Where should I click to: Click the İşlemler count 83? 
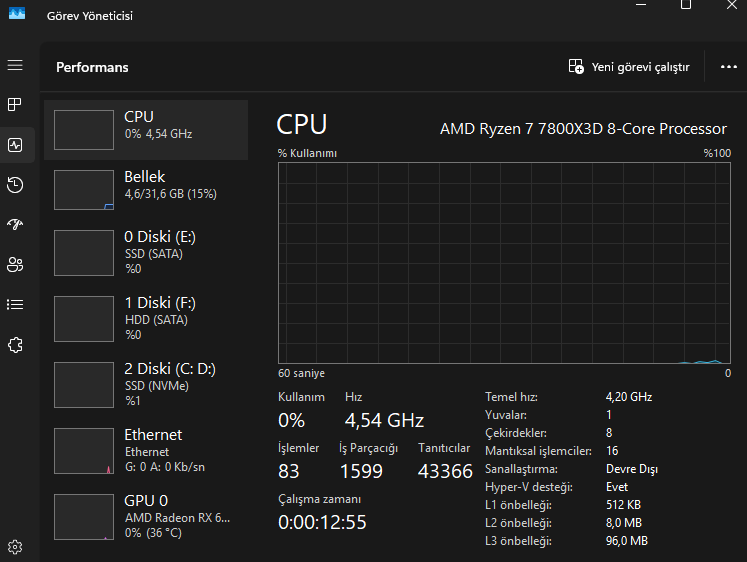coord(289,471)
